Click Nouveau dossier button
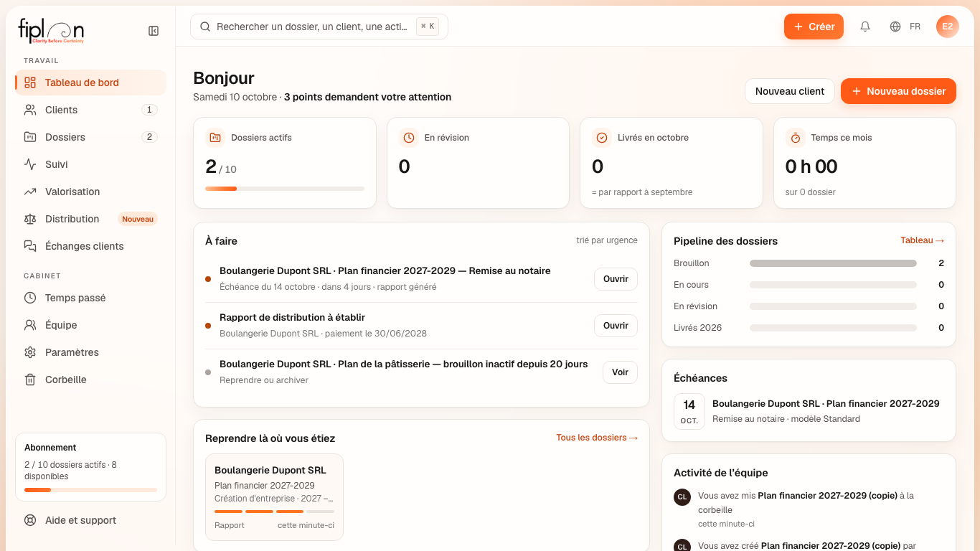The width and height of the screenshot is (980, 551). point(898,91)
